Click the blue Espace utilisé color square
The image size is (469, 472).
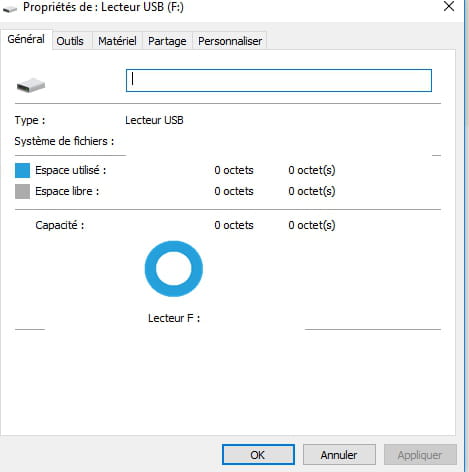[22, 170]
